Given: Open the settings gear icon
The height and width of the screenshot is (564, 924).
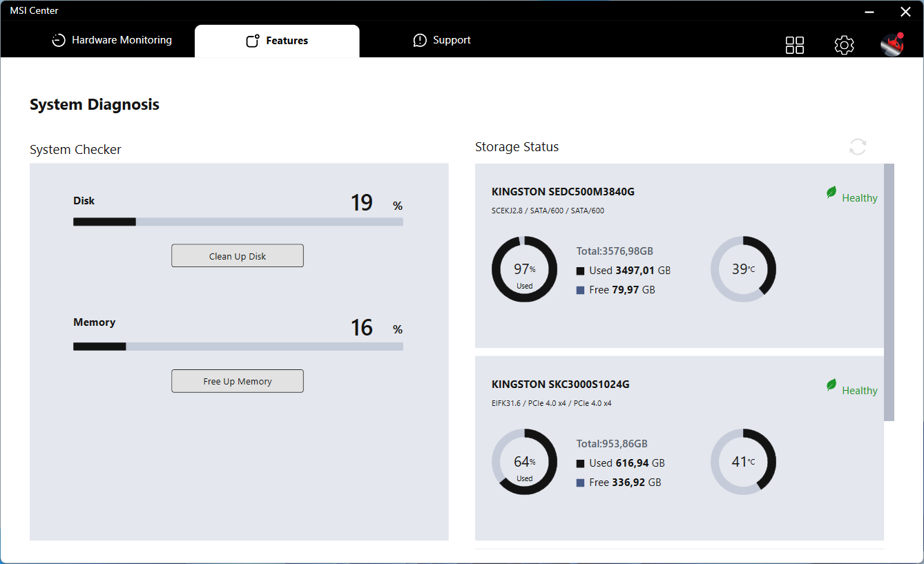Looking at the screenshot, I should tap(844, 45).
